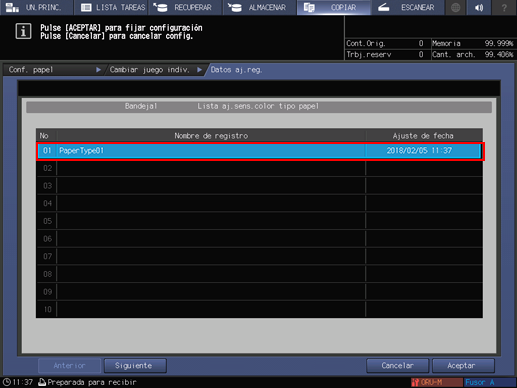The width and height of the screenshot is (517, 388).
Task: Click the Ajuste de fecha column header
Action: tap(423, 136)
